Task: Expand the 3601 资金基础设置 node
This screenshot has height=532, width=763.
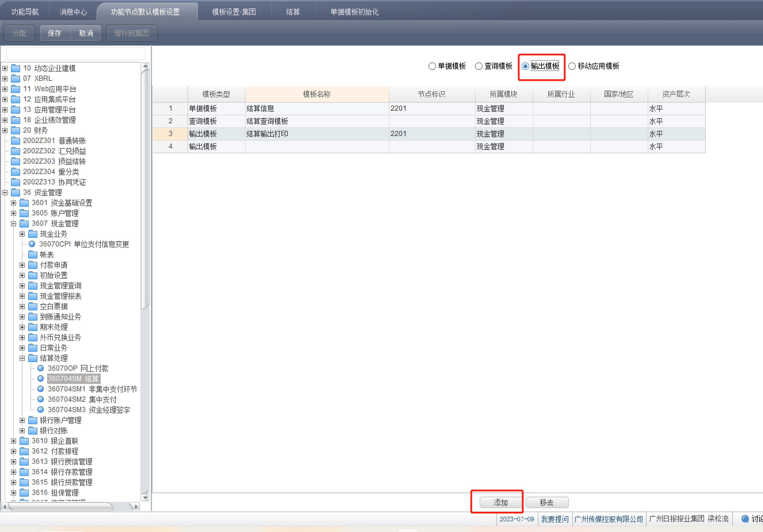Action: click(14, 203)
